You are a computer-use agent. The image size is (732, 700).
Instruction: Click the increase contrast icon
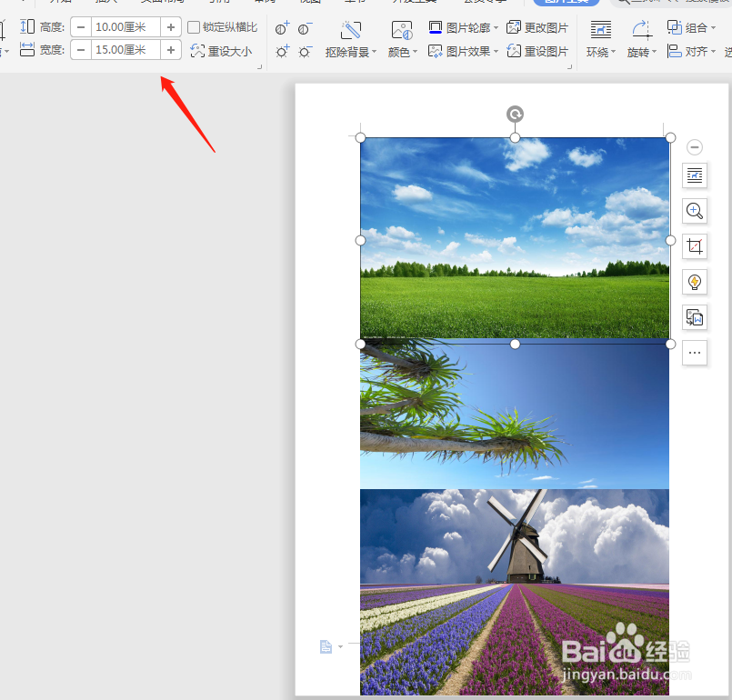click(x=282, y=28)
